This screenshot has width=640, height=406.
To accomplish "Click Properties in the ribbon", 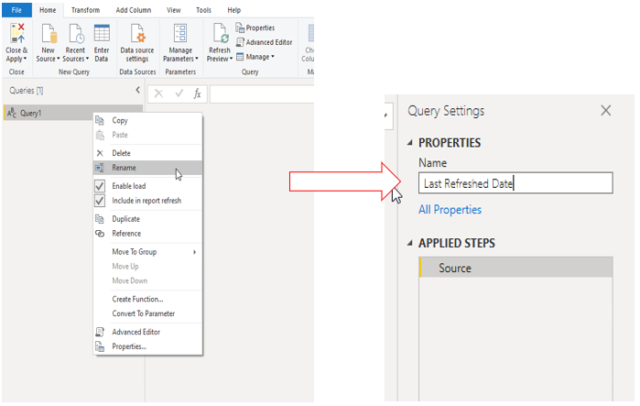I will [x=259, y=28].
